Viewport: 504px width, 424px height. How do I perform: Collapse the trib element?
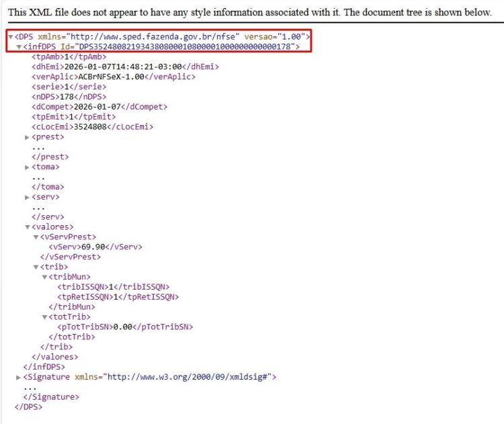[36, 267]
